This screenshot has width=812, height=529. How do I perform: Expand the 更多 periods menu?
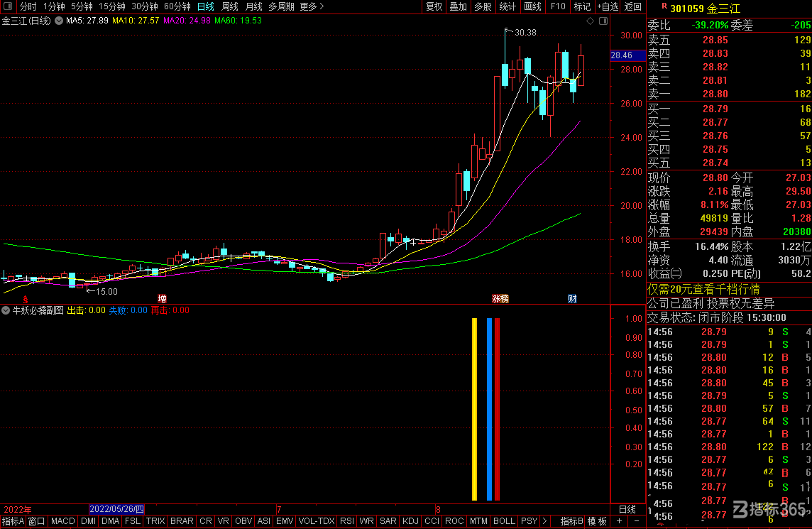(312, 6)
